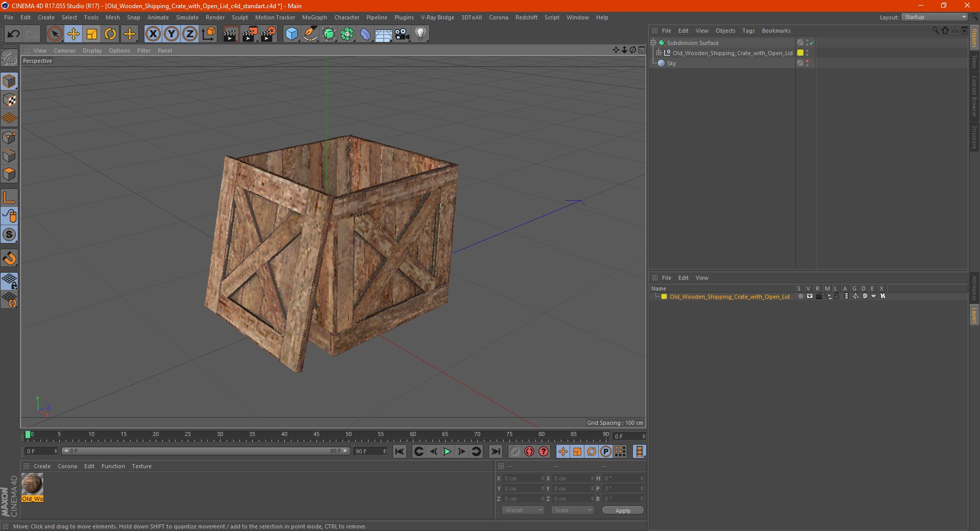
Task: Select the Sky object
Action: coord(671,63)
